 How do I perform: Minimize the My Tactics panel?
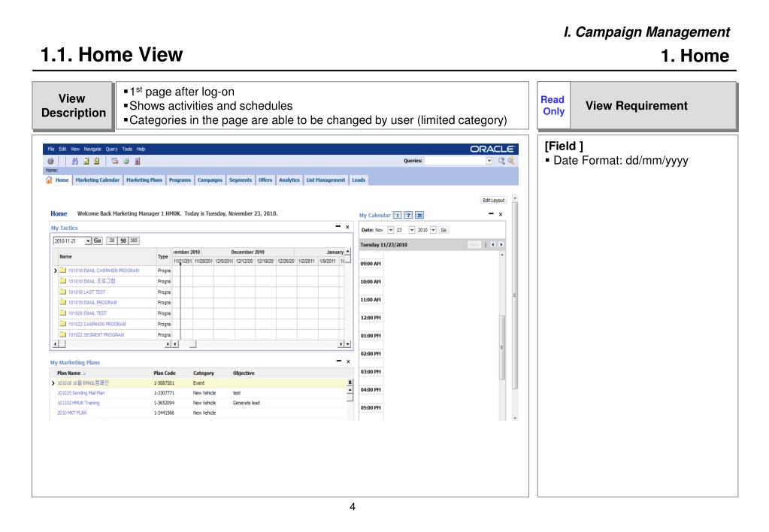pyautogui.click(x=338, y=226)
